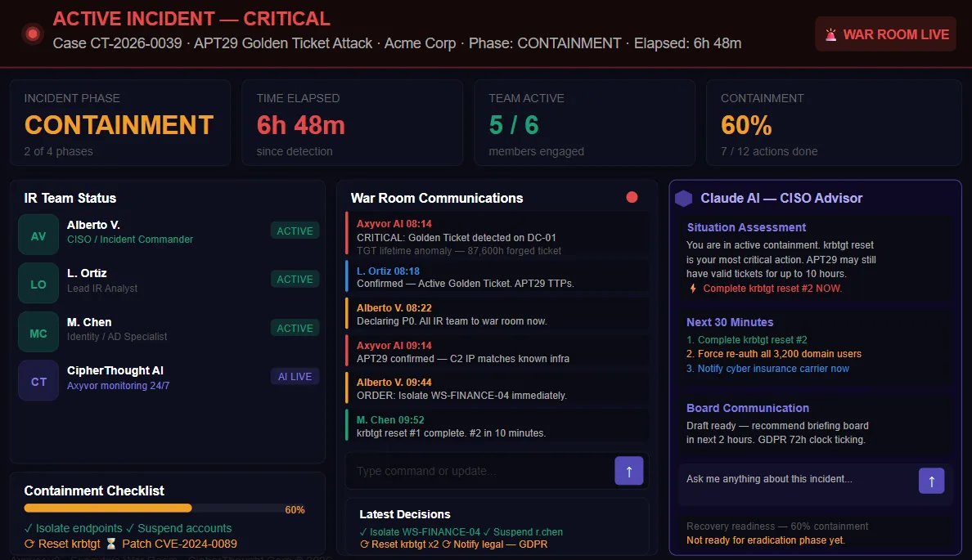Open the Alberto V. 09:44 ORDER message
972x560 pixels.
497,388
